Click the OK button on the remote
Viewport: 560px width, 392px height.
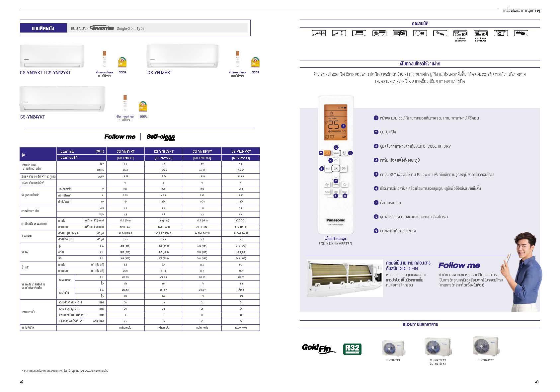click(336, 169)
